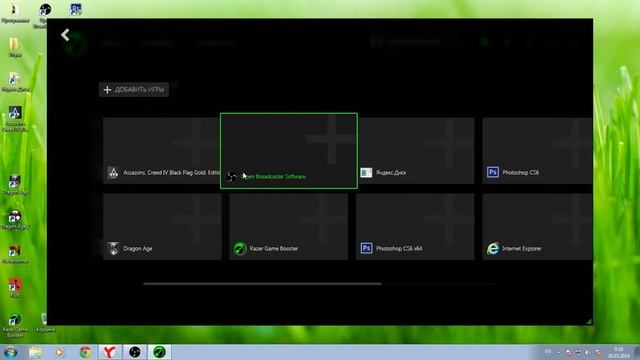Image resolution: width=640 pixels, height=360 pixels.
Task: Go back using the white arrow
Action: [x=65, y=35]
